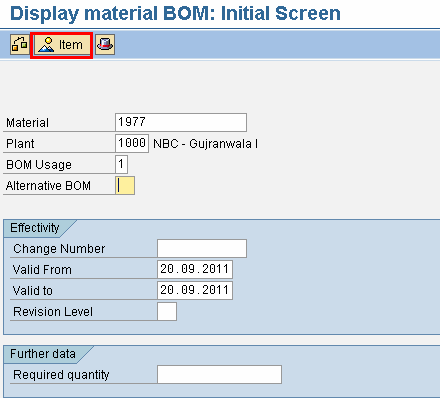Open the BOM Header via the hat icon
440x398 pixels.
(x=105, y=44)
